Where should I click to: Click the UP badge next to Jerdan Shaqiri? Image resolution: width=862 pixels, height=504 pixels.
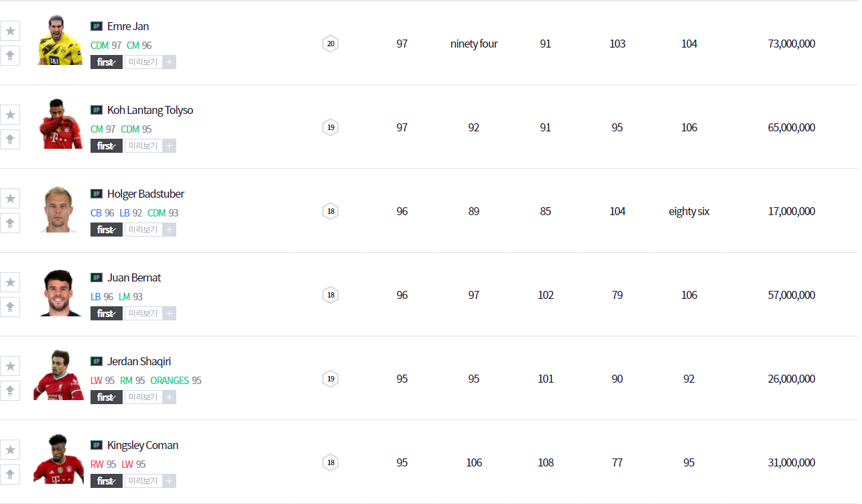click(97, 361)
